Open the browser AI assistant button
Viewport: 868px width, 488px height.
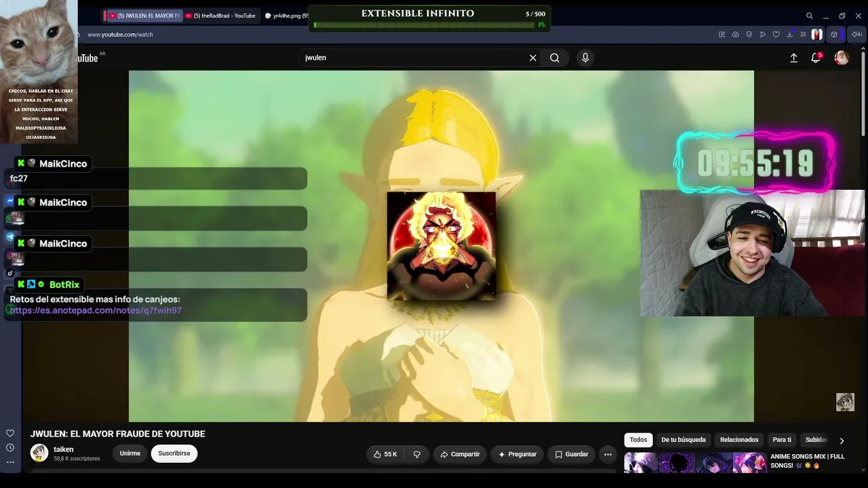pos(857,35)
